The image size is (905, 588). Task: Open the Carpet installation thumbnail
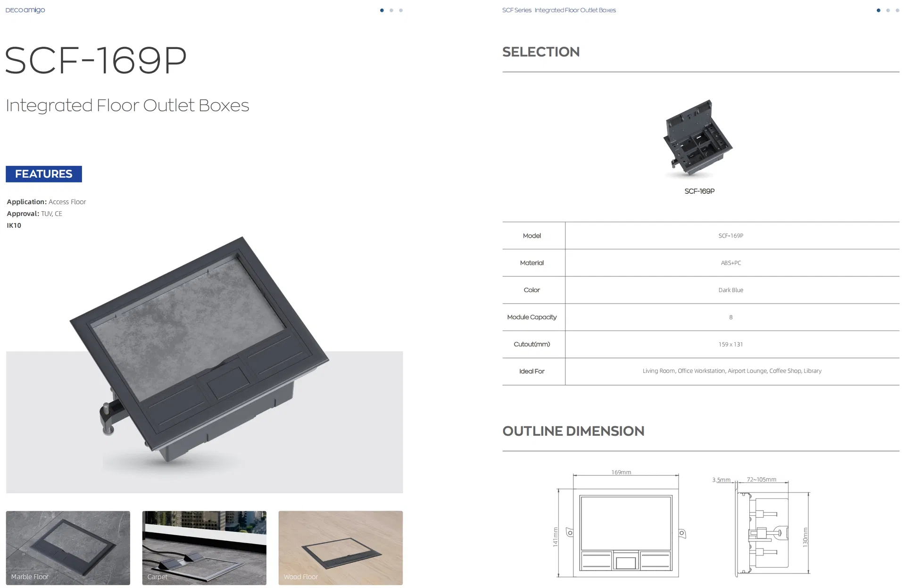click(x=204, y=548)
